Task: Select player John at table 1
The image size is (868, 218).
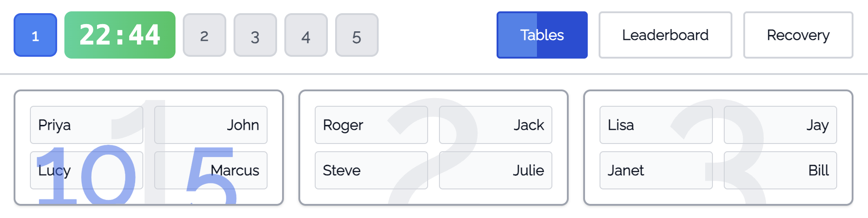Action: click(x=211, y=125)
